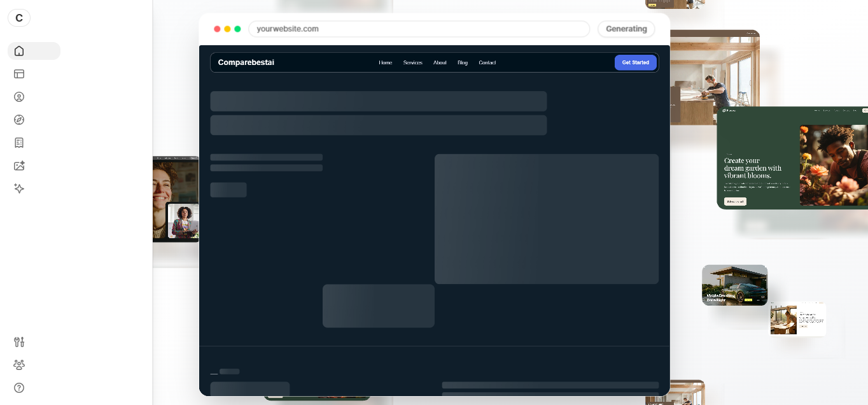The image size is (868, 405).
Task: Click the Comparebestai site logo
Action: 246,62
